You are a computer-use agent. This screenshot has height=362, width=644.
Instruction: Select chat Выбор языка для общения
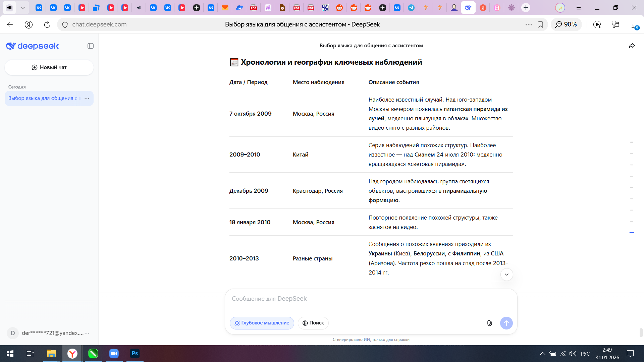coord(43,99)
